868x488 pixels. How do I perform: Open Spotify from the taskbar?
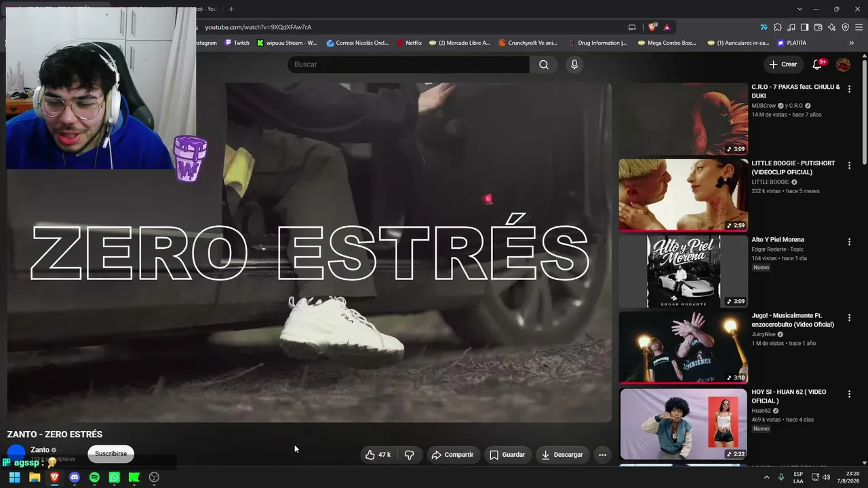click(x=94, y=477)
